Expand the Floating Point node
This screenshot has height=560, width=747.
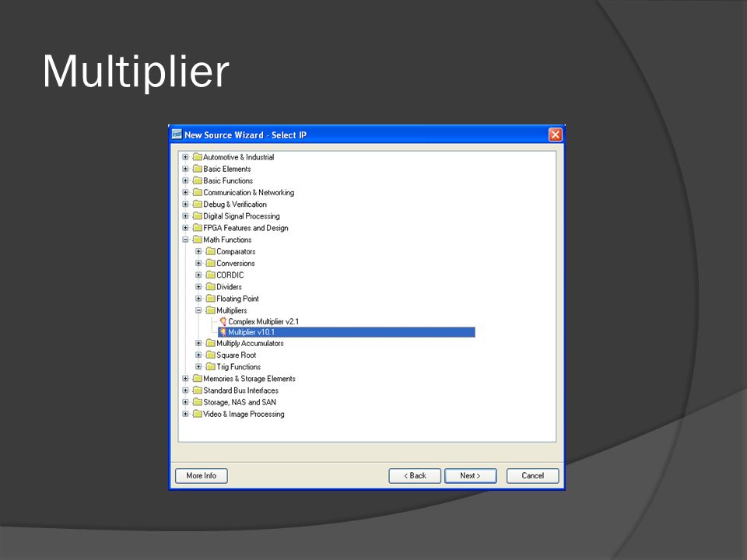198,299
